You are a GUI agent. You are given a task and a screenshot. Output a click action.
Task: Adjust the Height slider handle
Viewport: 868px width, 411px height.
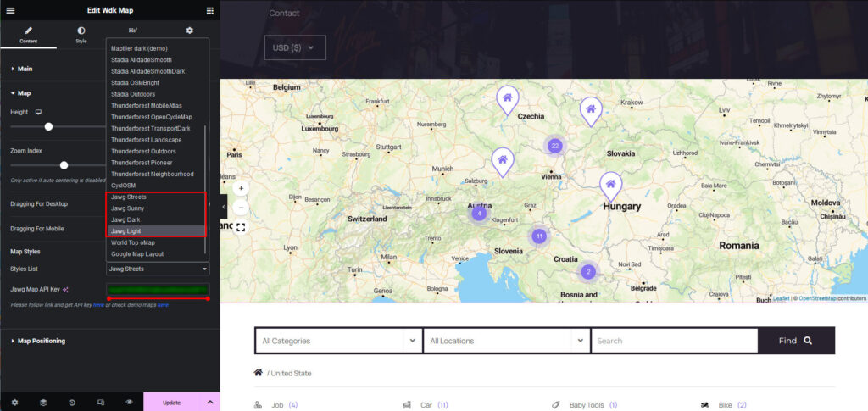(48, 126)
